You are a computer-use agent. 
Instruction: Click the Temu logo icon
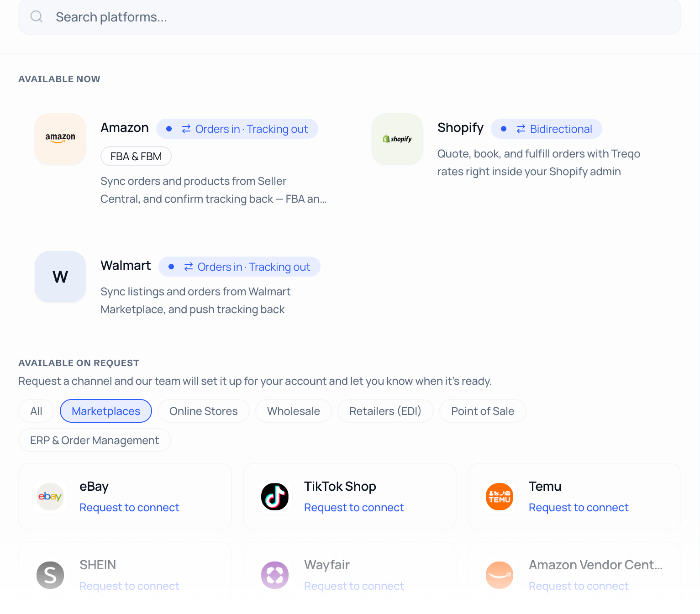click(500, 497)
